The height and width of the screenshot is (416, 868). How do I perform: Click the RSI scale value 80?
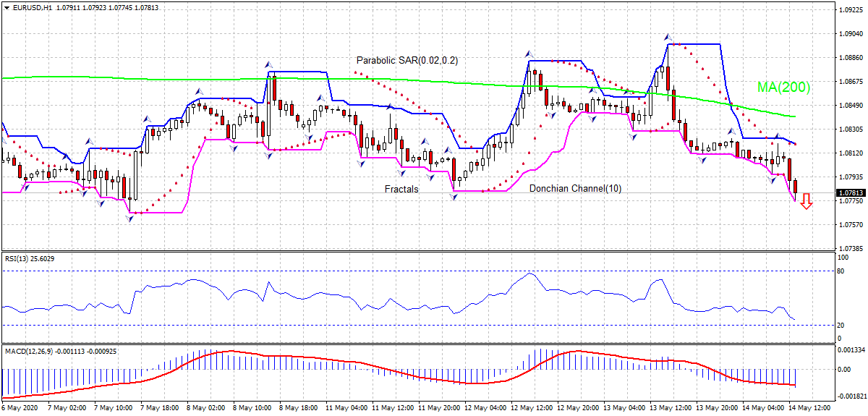tap(841, 271)
